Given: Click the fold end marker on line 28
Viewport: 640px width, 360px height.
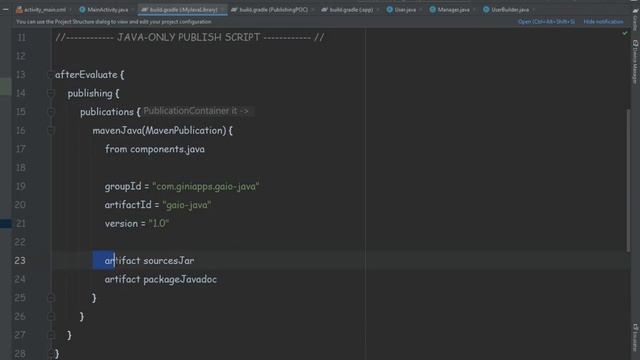Looking at the screenshot, I should pos(51,353).
